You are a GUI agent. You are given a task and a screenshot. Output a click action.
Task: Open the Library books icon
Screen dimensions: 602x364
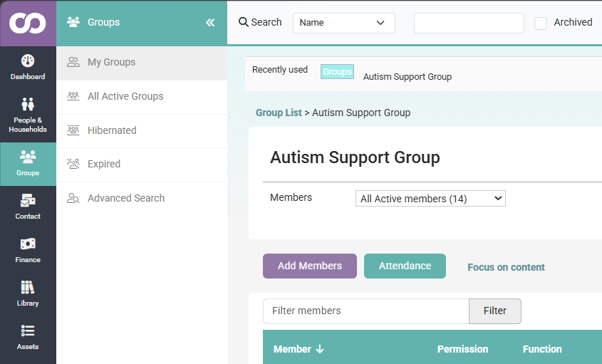click(x=28, y=287)
